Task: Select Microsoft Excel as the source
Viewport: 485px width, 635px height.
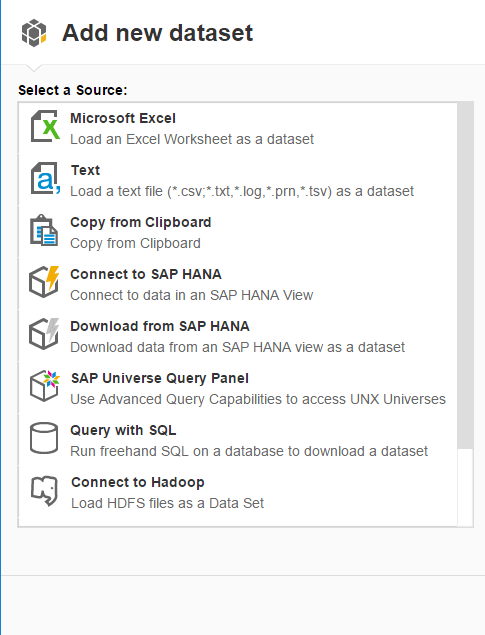Action: coord(123,118)
